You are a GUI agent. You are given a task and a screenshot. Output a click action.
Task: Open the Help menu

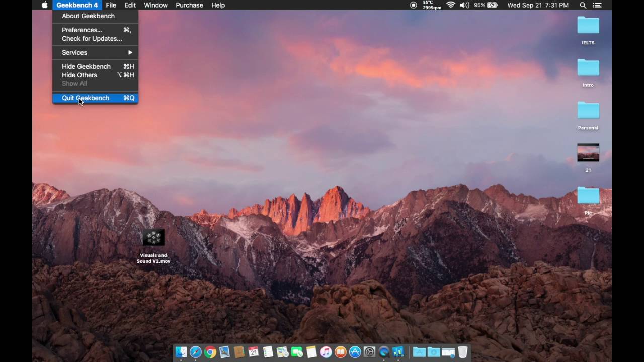point(218,5)
